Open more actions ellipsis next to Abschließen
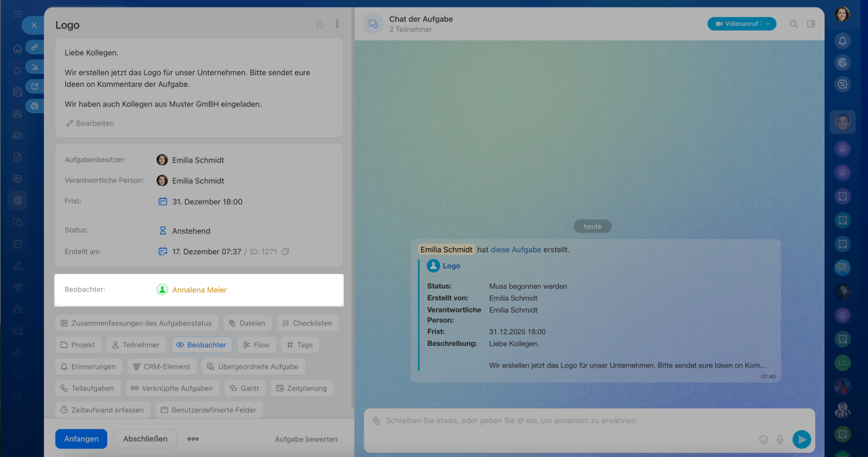This screenshot has height=457, width=868. tap(193, 439)
